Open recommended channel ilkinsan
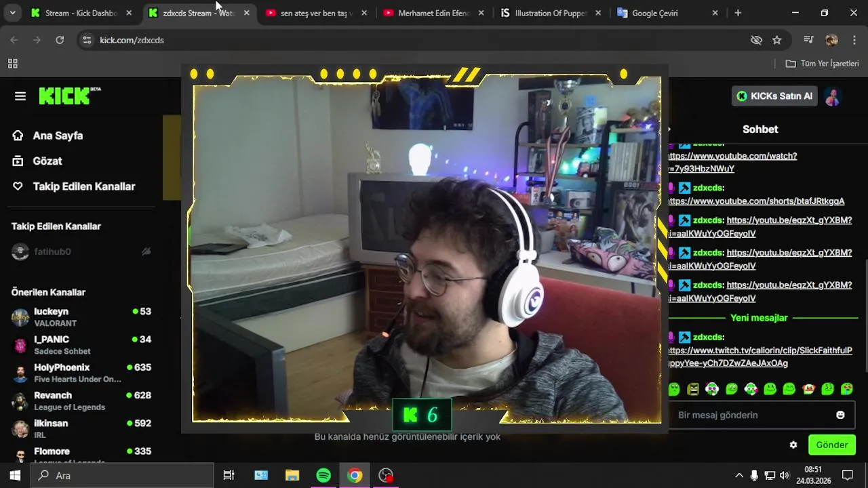Viewport: 868px width, 488px height. [x=81, y=429]
